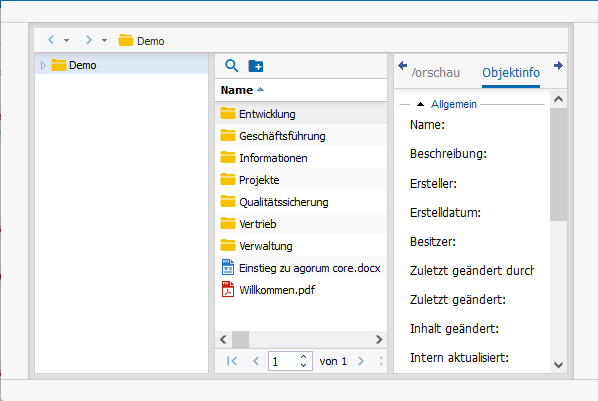Click the search magnifier icon
The width and height of the screenshot is (598, 401).
pyautogui.click(x=231, y=66)
